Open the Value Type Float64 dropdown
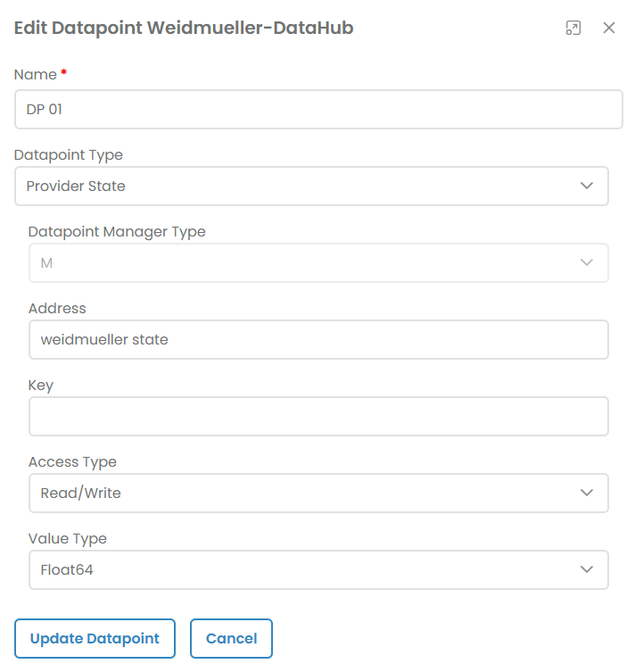The height and width of the screenshot is (672, 635). tap(318, 569)
